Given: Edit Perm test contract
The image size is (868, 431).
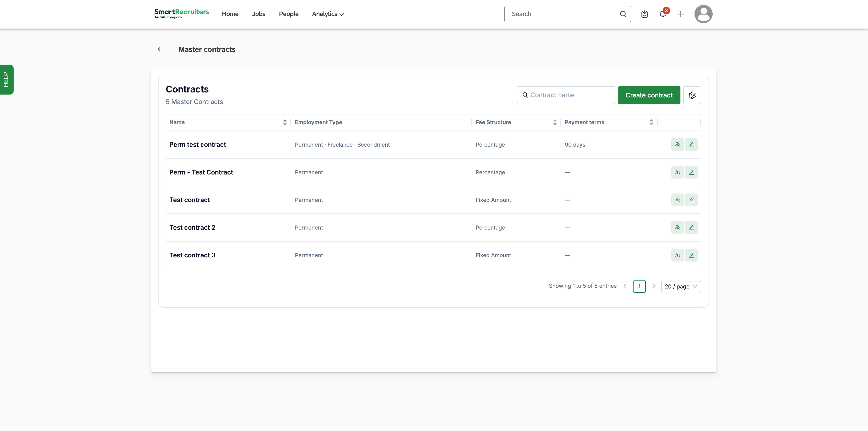Looking at the screenshot, I should tap(691, 145).
